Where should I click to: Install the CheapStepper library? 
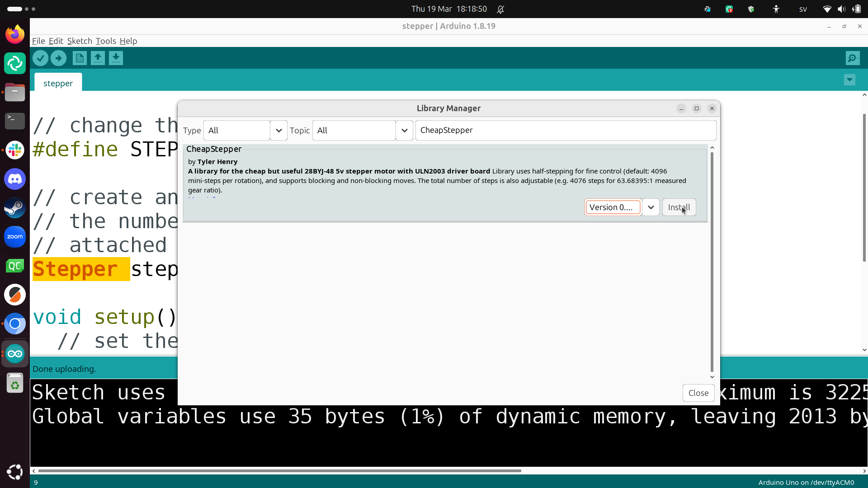tap(679, 207)
